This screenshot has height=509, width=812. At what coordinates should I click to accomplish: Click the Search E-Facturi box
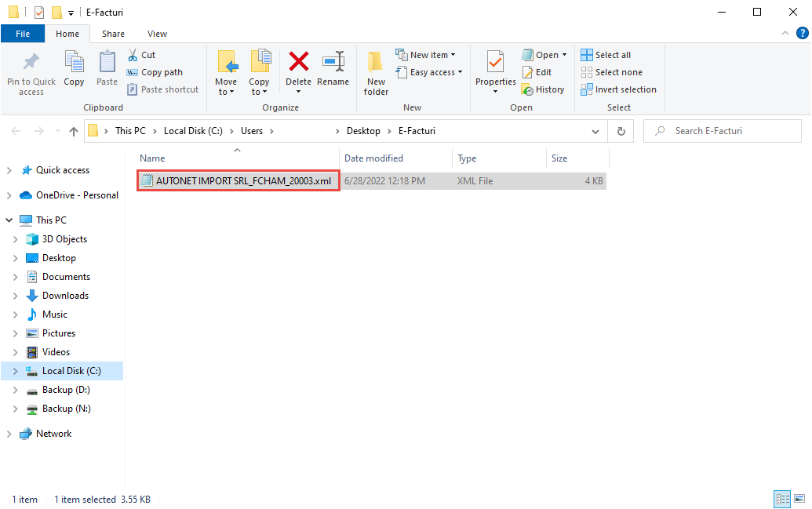point(723,131)
